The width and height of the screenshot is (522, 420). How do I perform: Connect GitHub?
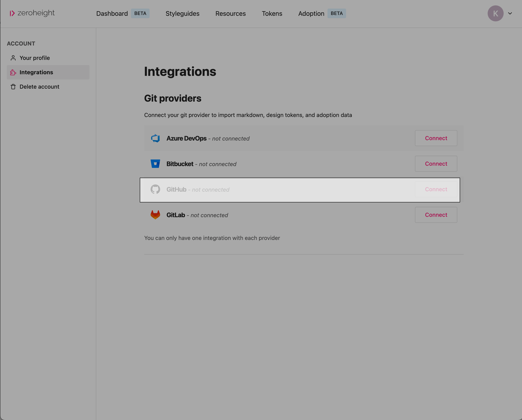pyautogui.click(x=436, y=189)
